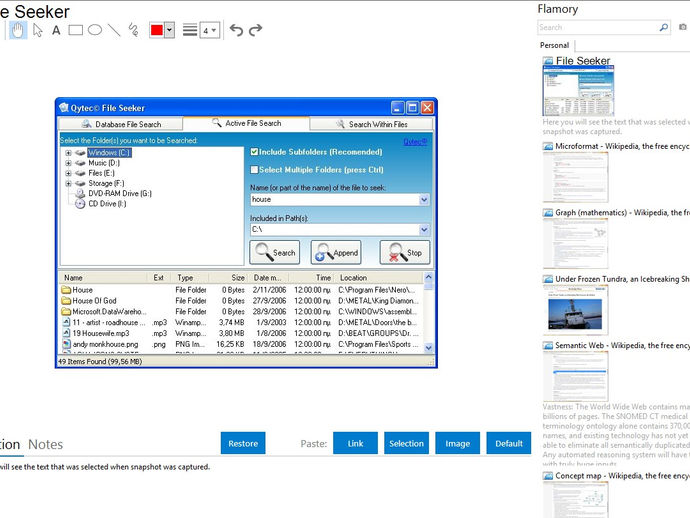This screenshot has height=518, width=690.
Task: Click the Default paste button
Action: tap(509, 443)
